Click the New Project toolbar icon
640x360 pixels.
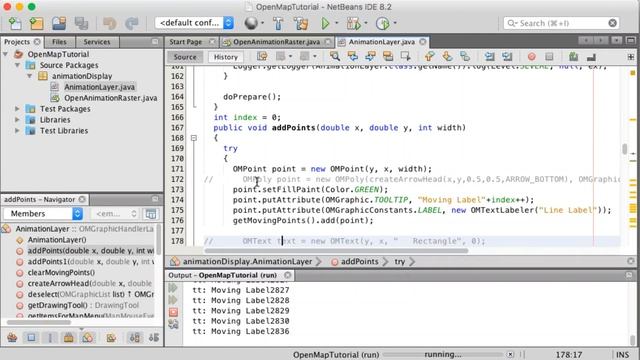[37, 23]
